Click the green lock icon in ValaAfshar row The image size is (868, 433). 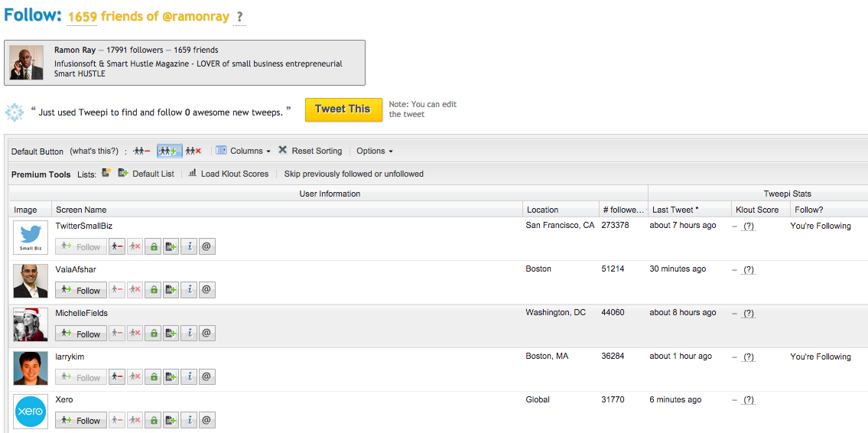point(153,291)
